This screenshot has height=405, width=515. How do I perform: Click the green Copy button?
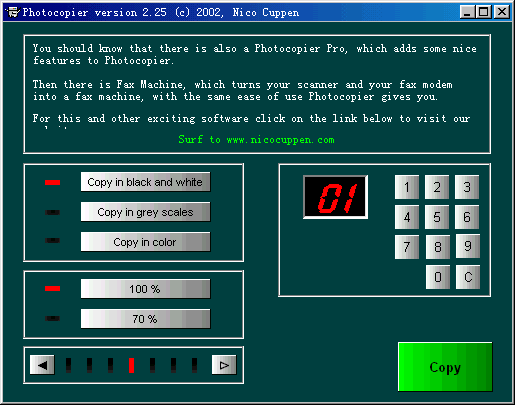point(445,367)
